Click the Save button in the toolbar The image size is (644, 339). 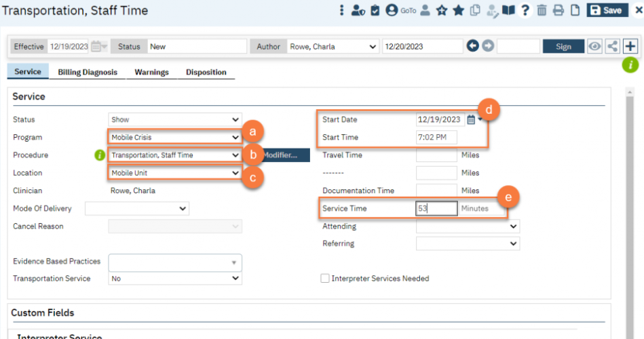pyautogui.click(x=606, y=10)
